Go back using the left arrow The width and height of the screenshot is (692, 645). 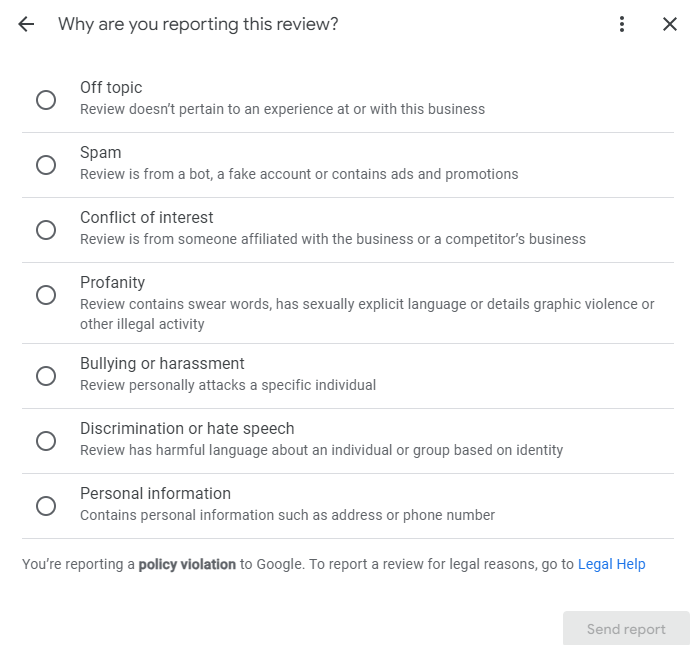click(x=26, y=24)
